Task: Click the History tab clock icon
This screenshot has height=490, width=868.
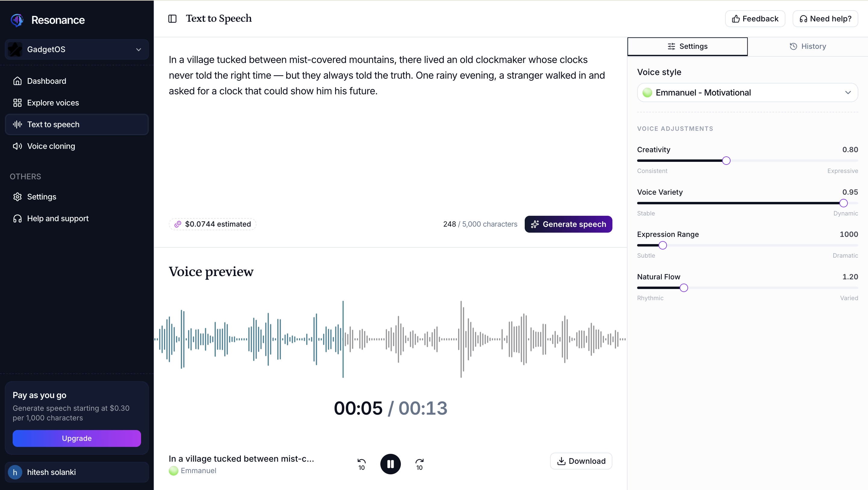Action: tap(793, 46)
